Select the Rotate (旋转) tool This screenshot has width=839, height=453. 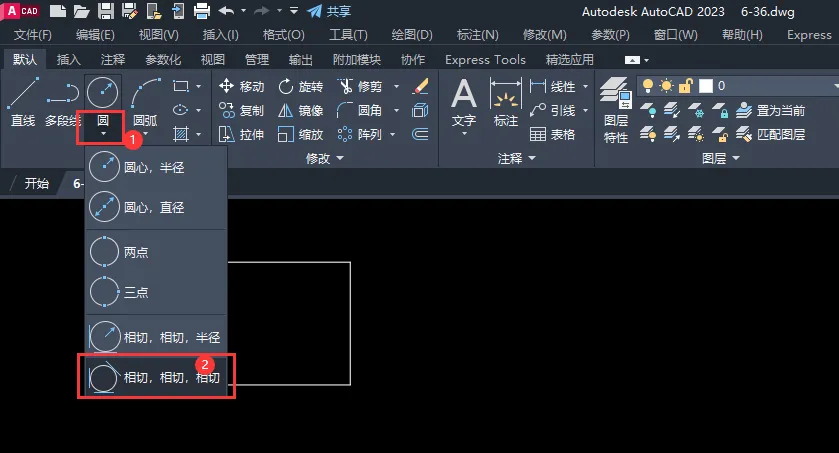(301, 86)
